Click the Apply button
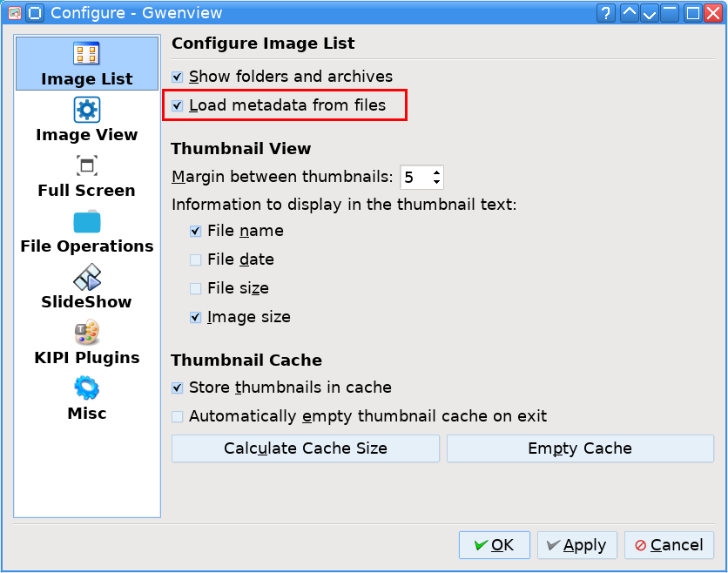Image resolution: width=728 pixels, height=573 pixels. tap(576, 545)
